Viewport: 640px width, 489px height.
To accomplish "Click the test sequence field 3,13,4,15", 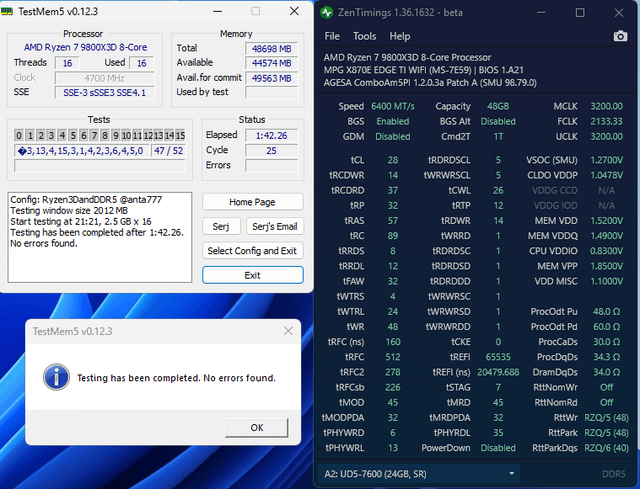I will point(82,151).
